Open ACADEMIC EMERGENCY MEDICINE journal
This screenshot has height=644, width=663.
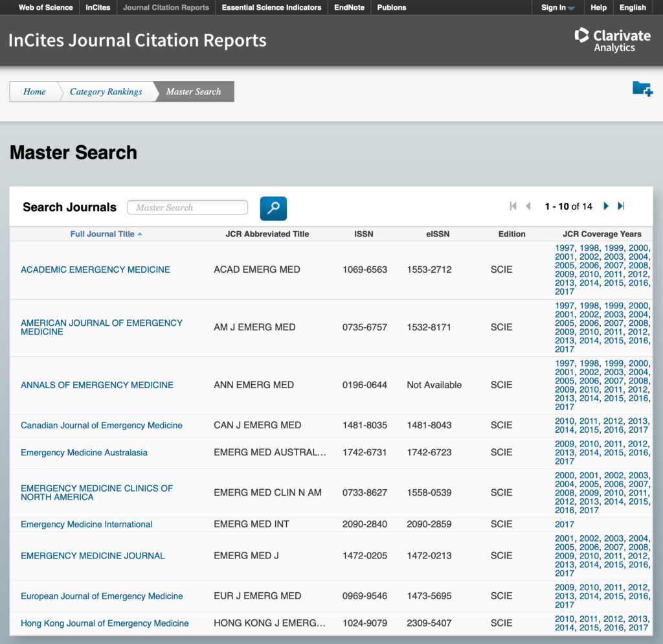point(96,270)
